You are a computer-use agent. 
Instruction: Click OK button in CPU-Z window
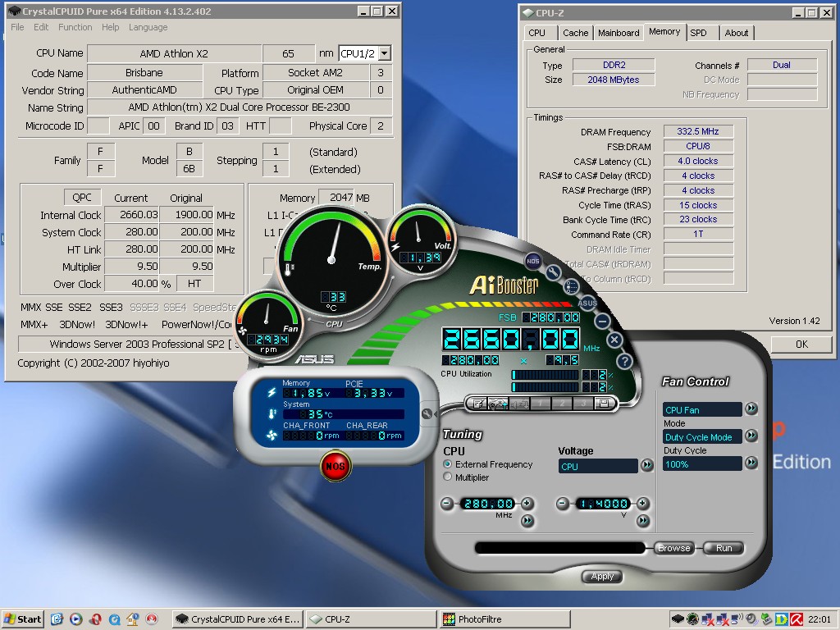[x=801, y=345]
